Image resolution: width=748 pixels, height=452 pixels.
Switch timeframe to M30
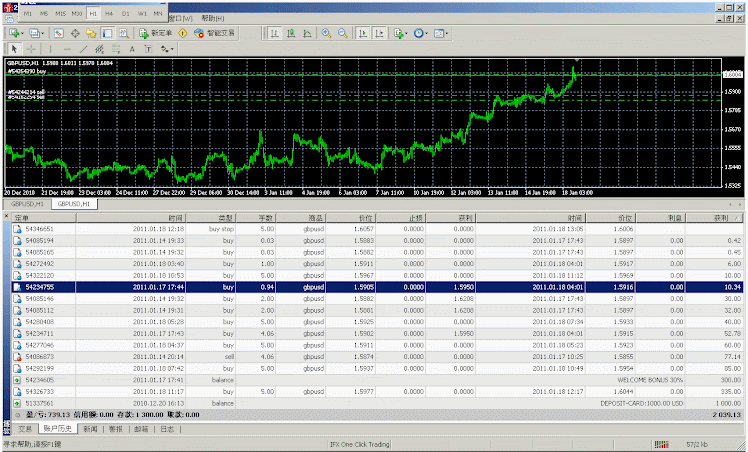click(77, 13)
